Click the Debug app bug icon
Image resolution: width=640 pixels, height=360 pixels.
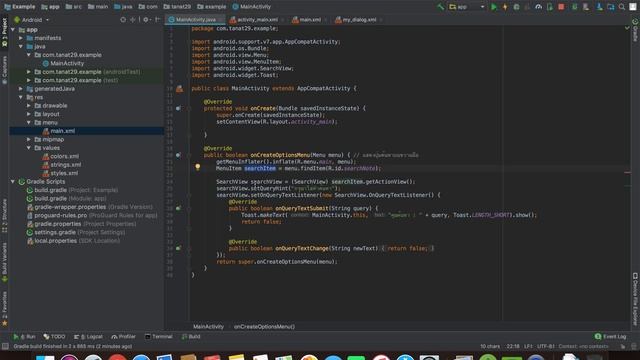coord(516,7)
